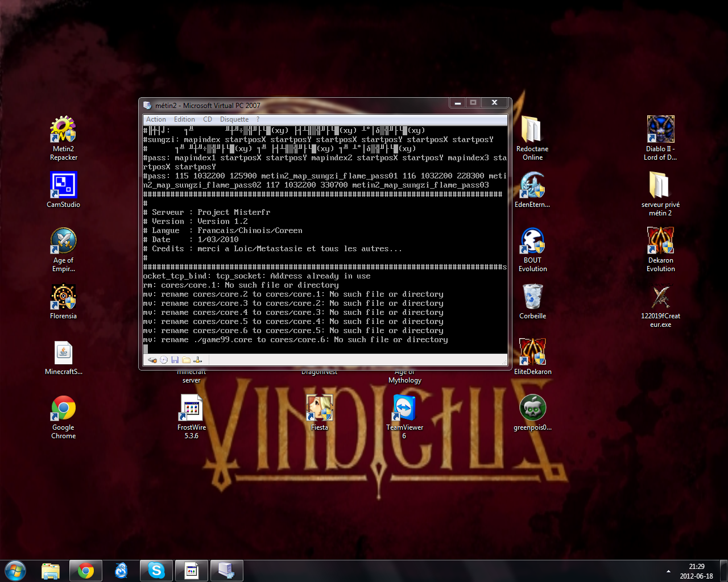Click the floppy disk status icon

pos(175,360)
